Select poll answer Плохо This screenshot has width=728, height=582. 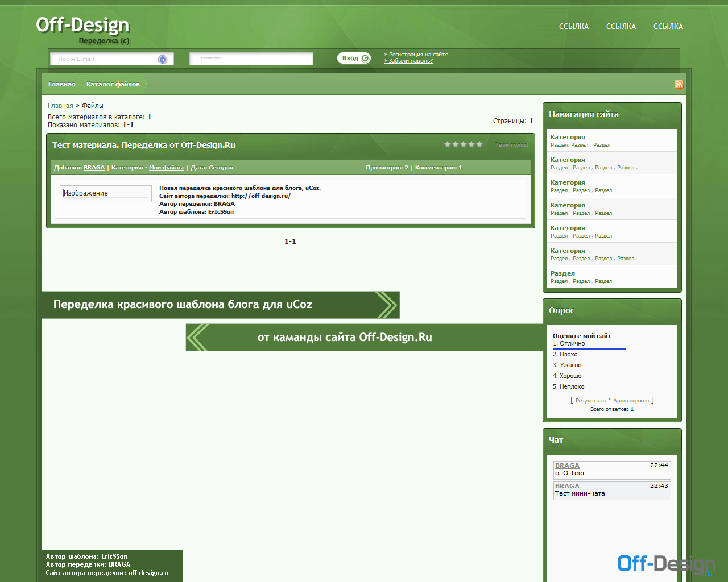click(x=567, y=354)
